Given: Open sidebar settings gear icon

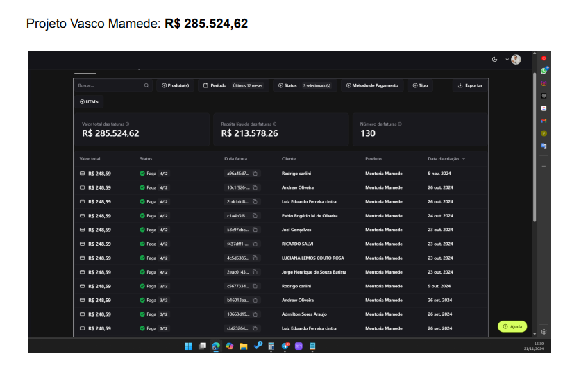Looking at the screenshot, I should (x=544, y=332).
